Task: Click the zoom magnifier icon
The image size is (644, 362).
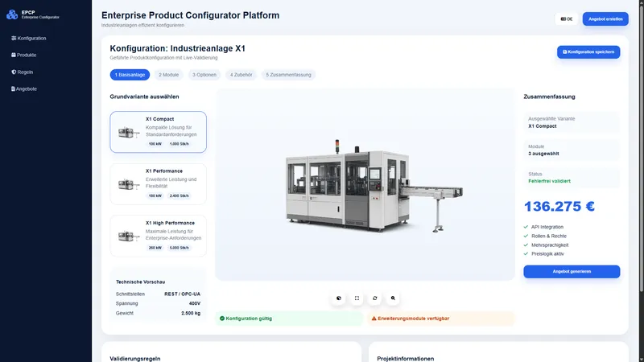Action: click(x=393, y=298)
